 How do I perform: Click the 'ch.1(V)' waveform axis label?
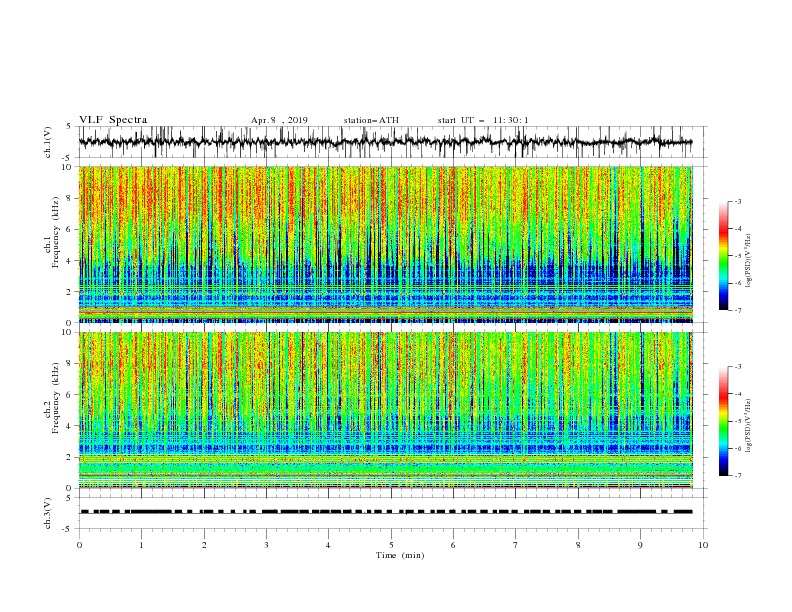tap(48, 142)
